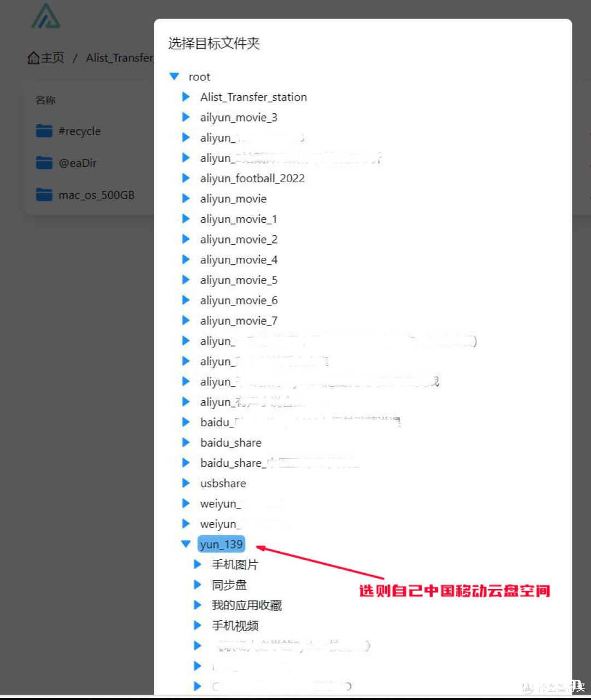Collapse the root tree node
The width and height of the screenshot is (591, 700).
pos(174,77)
